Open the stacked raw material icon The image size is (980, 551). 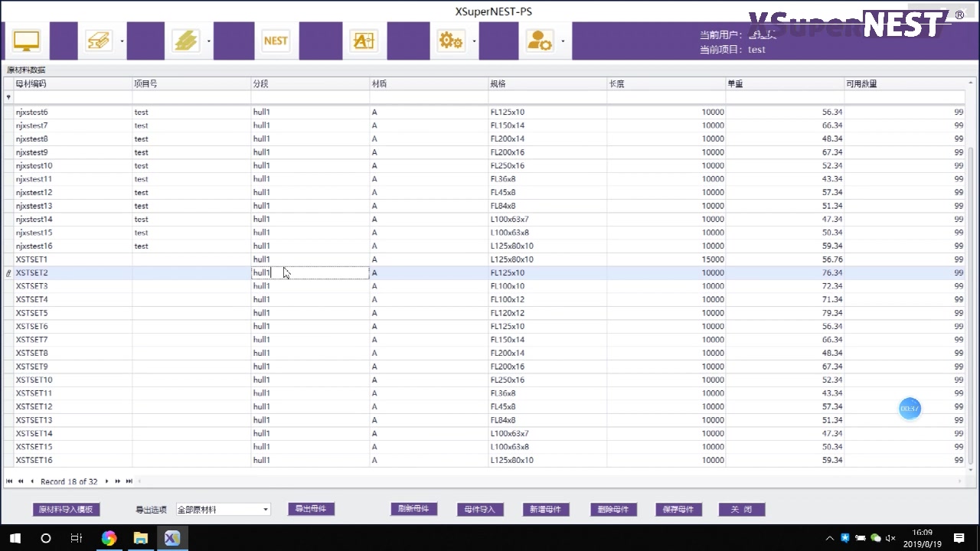coord(186,41)
